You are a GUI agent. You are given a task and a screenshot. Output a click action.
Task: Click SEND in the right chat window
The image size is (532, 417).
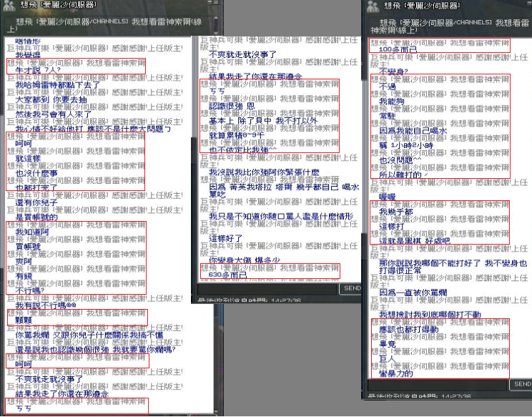521,384
